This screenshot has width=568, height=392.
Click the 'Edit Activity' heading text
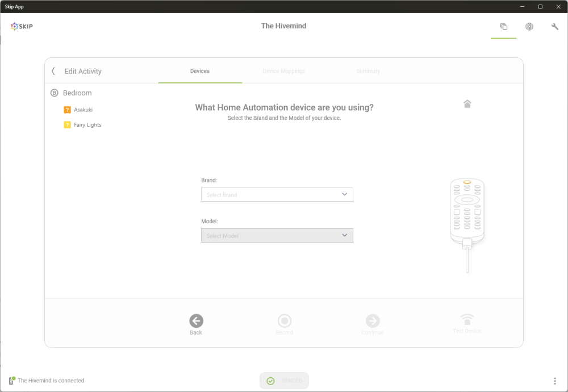[x=83, y=71]
